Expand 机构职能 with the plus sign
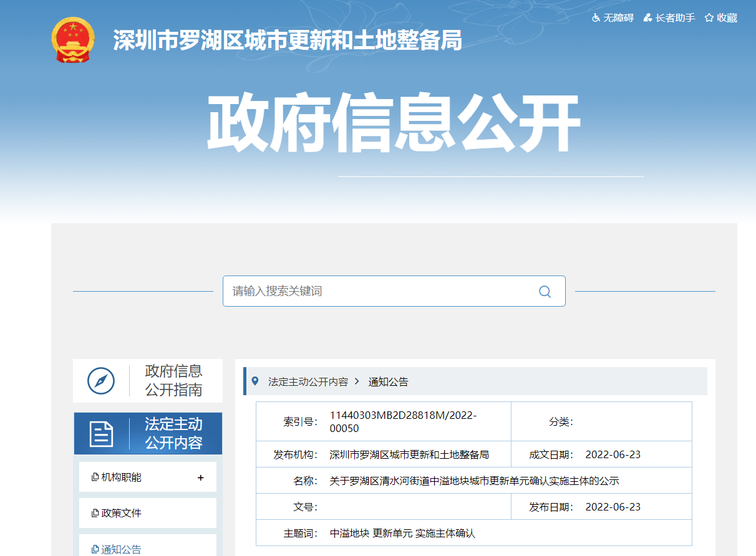Viewport: 756px width, 556px height. (200, 477)
